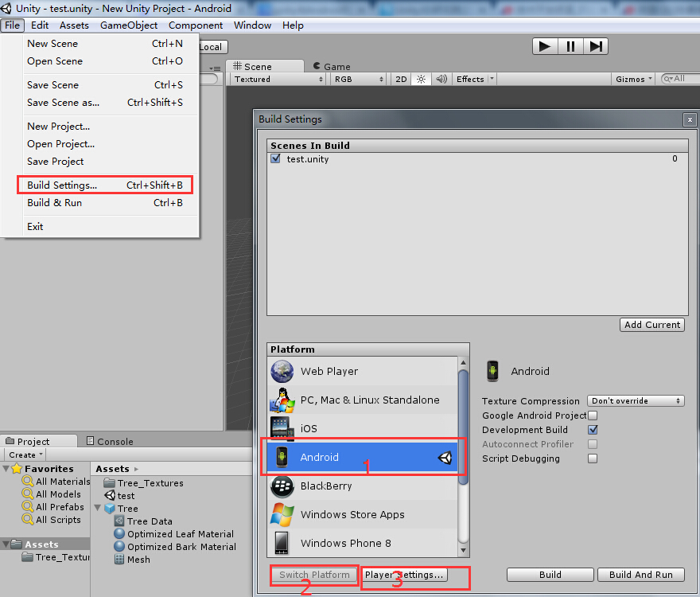Uncheck Development Build checkbox
The width and height of the screenshot is (700, 597).
[593, 430]
